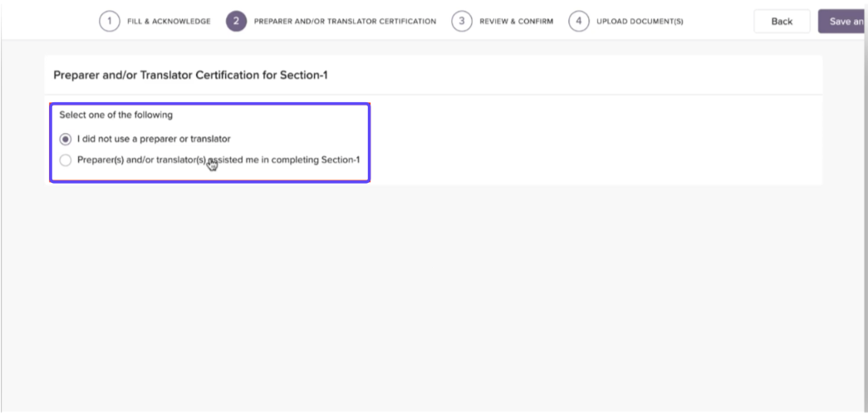Click the step 1 number circle
868x414 pixels.
[x=109, y=22]
